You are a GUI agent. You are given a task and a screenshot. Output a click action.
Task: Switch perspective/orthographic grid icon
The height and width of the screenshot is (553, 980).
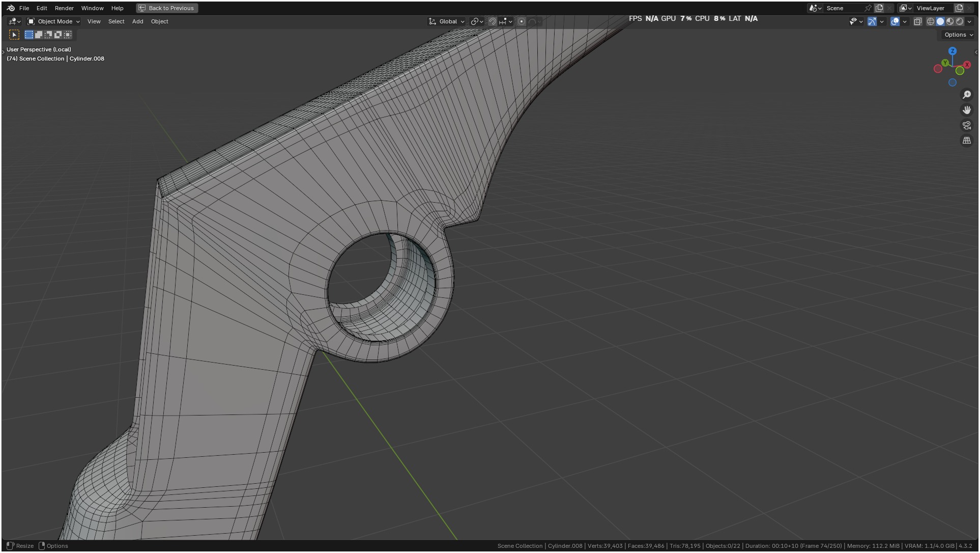(967, 141)
